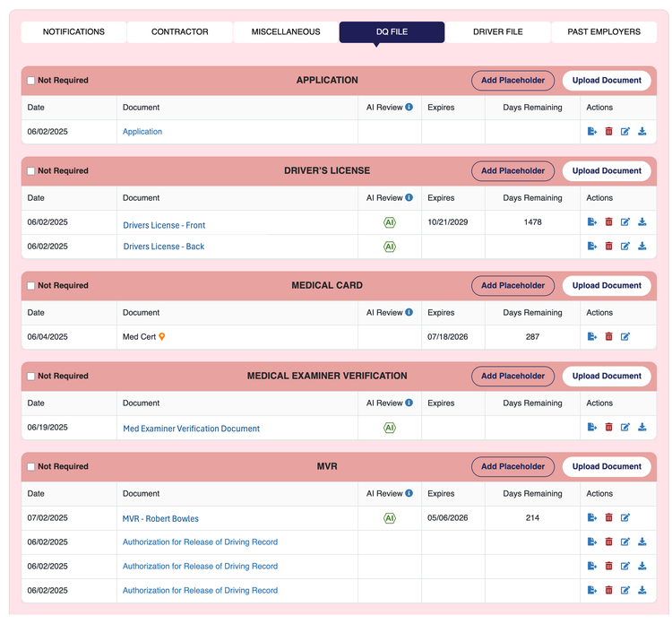Toggle Not Required checkbox for Medical Card
The image size is (672, 624).
pyautogui.click(x=30, y=286)
